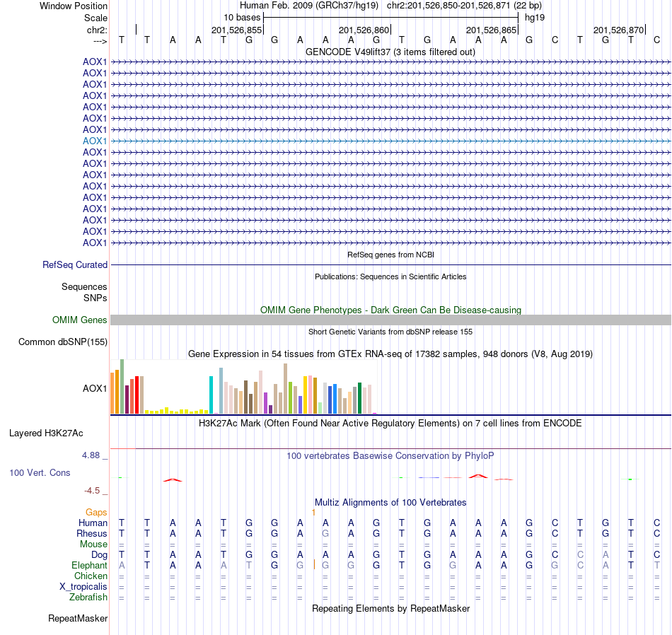Screen dimensions: 672x635
Task: Click the "Layered H3K27Ac" label
Action: point(46,433)
